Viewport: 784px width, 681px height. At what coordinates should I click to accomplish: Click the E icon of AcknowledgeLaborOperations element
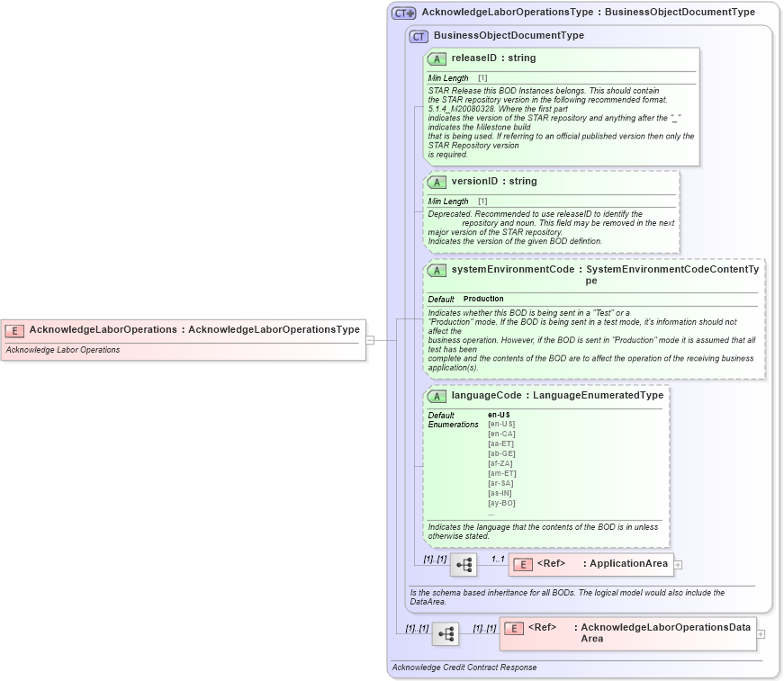[x=14, y=329]
